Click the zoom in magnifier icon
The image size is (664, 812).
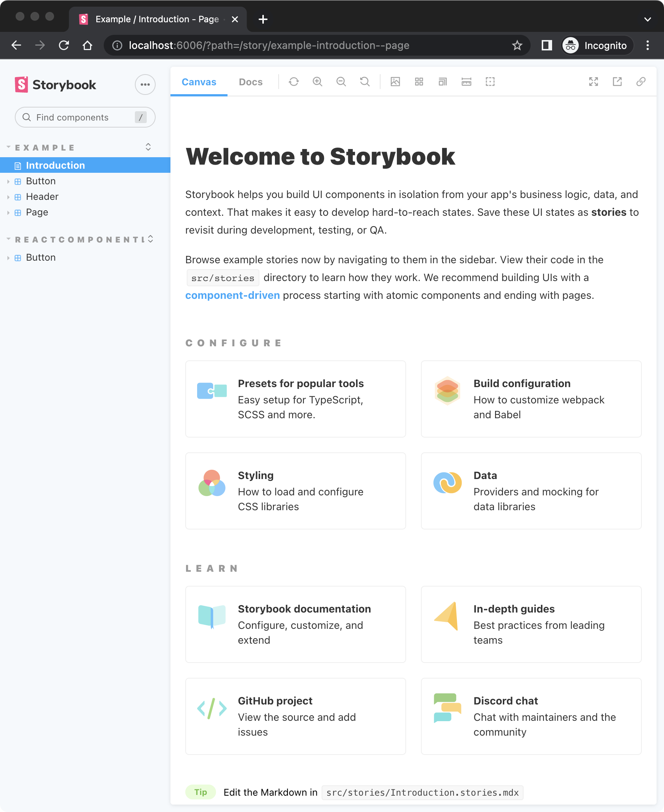click(318, 82)
